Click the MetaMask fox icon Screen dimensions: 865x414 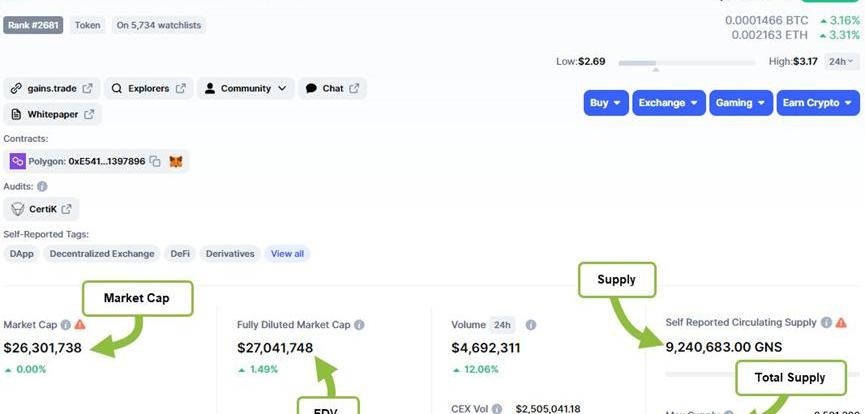[176, 161]
